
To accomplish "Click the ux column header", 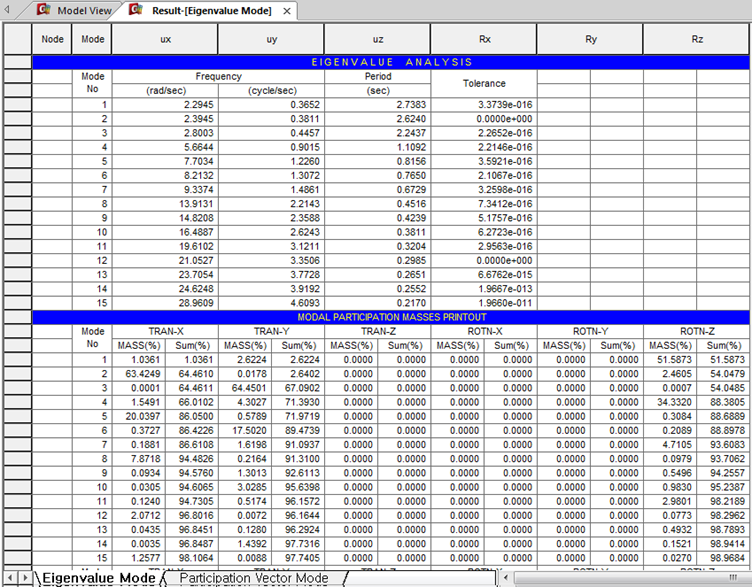I will click(165, 39).
